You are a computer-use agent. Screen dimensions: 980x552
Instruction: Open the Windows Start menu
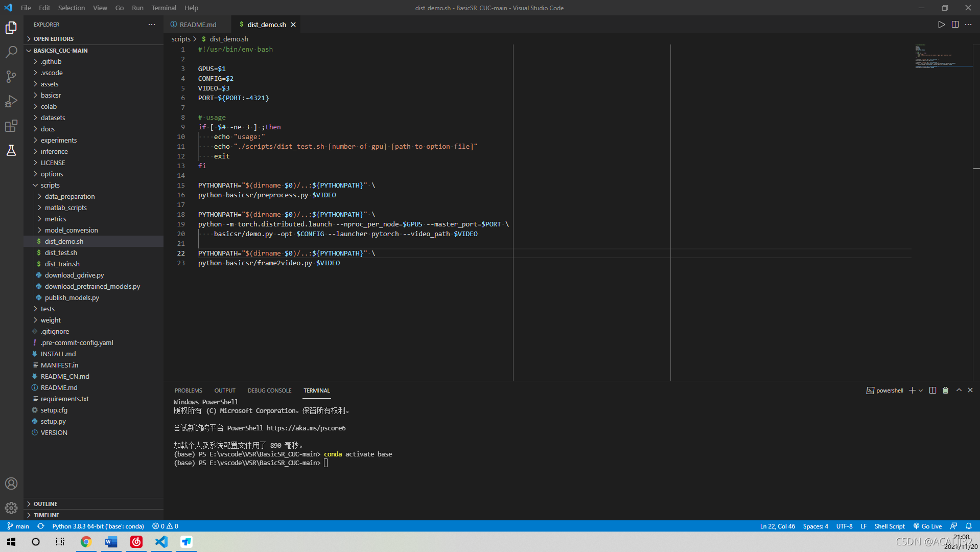click(x=11, y=542)
